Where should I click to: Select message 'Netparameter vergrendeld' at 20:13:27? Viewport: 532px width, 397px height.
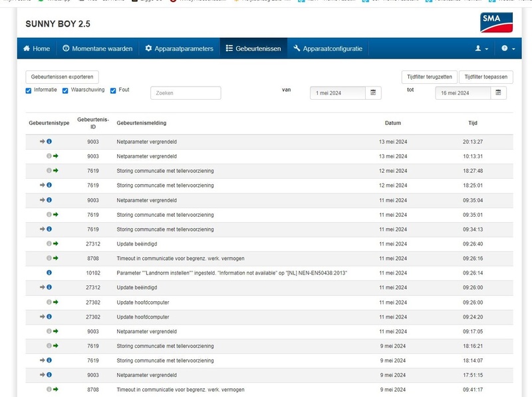tap(146, 142)
